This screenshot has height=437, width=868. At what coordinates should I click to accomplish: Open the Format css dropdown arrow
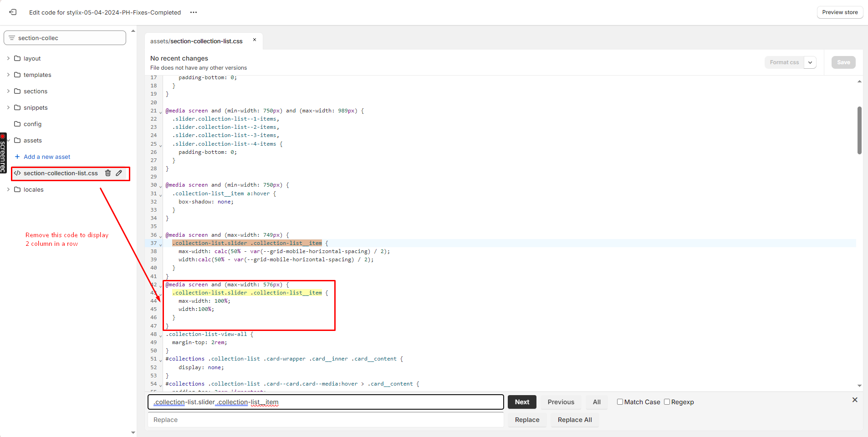pos(810,62)
